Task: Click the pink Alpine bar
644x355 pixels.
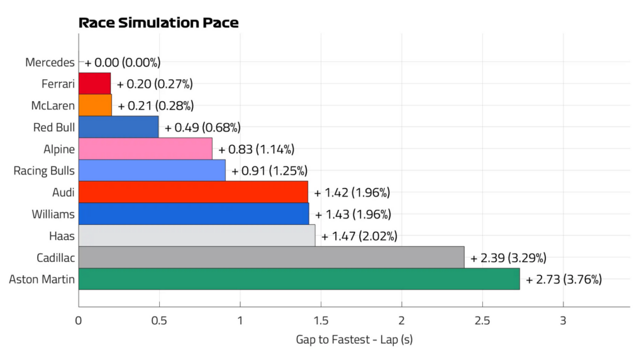Action: pos(145,149)
